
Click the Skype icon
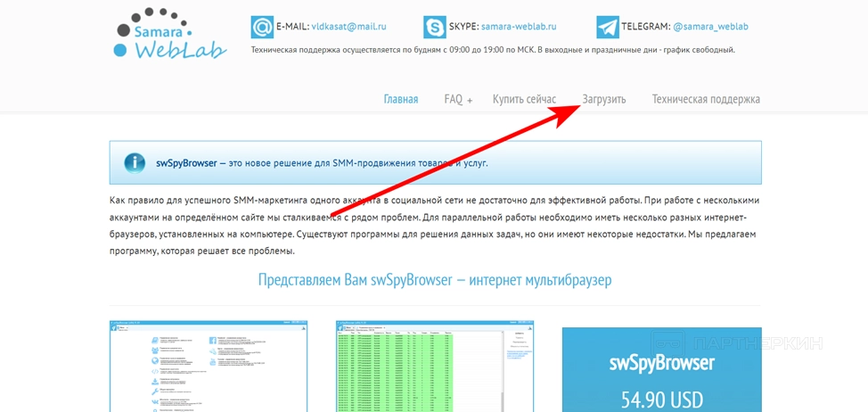(x=435, y=27)
